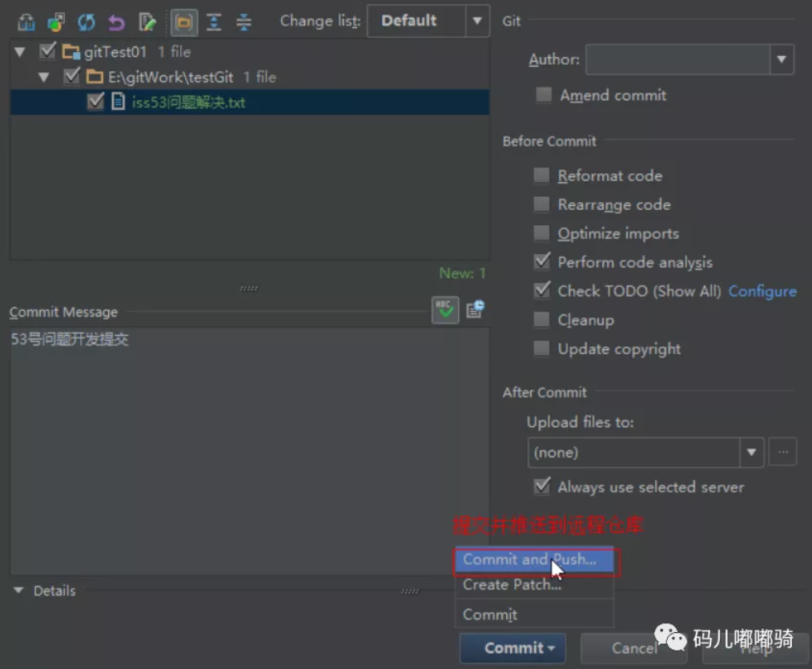Viewport: 812px width, 669px height.
Task: Uncheck Always use selected server
Action: (541, 486)
